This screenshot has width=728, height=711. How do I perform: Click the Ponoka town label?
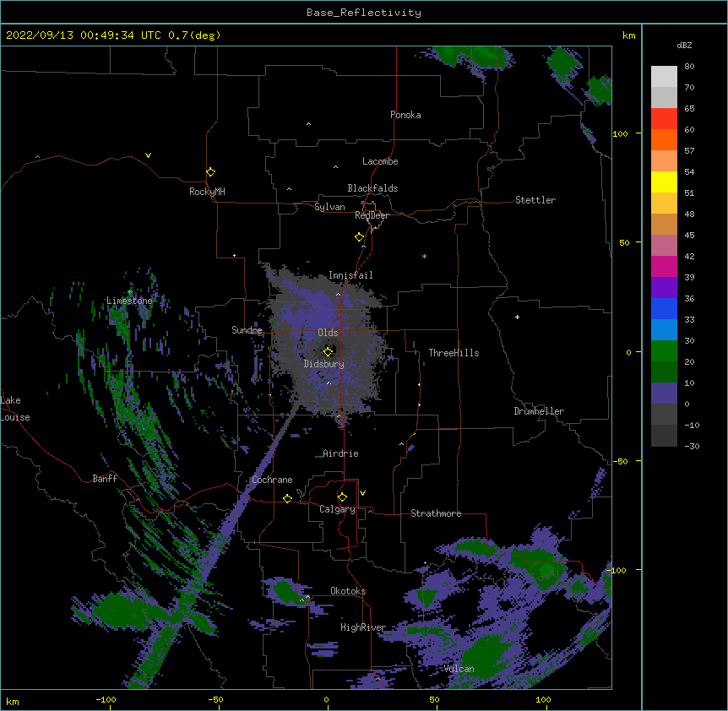[405, 115]
